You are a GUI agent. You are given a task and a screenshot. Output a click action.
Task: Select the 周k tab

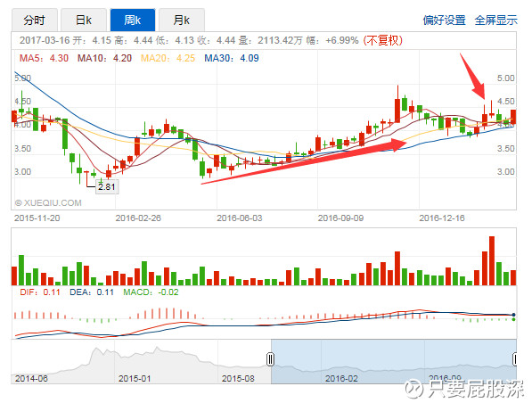point(133,20)
